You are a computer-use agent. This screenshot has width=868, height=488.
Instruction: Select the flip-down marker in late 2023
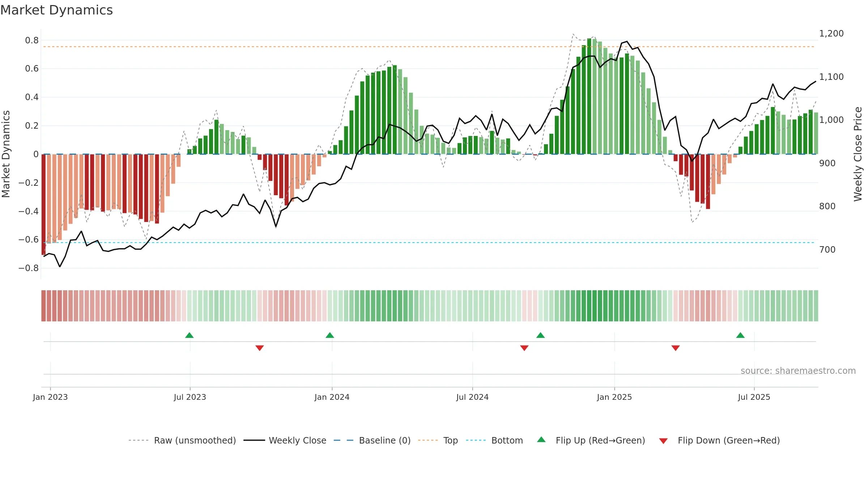pos(260,348)
